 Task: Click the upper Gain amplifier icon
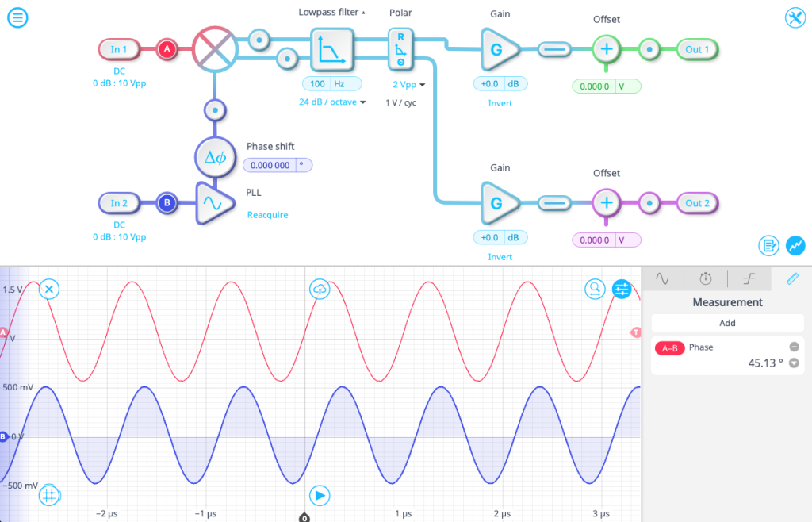click(500, 50)
